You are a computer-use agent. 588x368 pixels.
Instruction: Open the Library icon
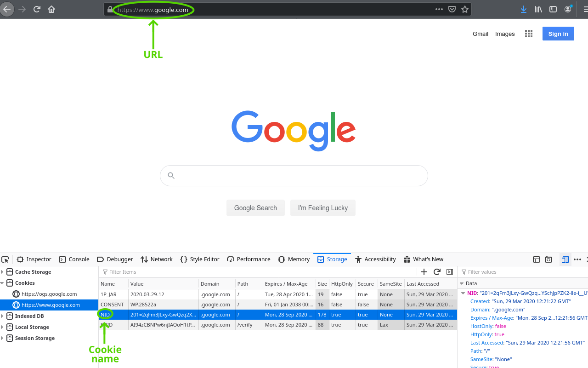(538, 9)
